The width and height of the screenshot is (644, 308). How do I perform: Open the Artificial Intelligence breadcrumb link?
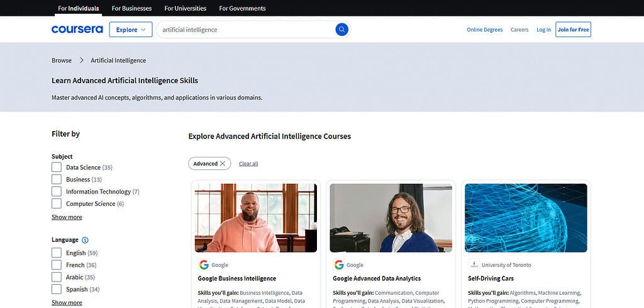pos(118,60)
